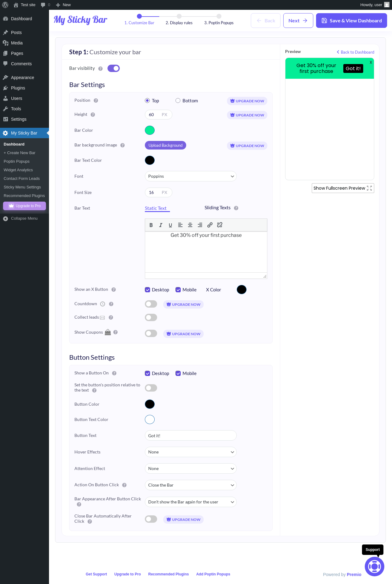Image resolution: width=392 pixels, height=584 pixels.
Task: Click the Height help question icon
Action: [x=93, y=115]
